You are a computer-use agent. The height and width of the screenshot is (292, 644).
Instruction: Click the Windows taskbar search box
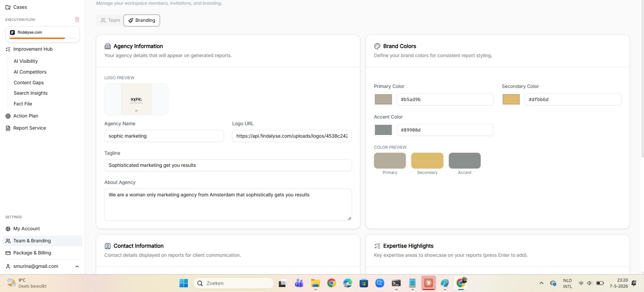click(234, 283)
